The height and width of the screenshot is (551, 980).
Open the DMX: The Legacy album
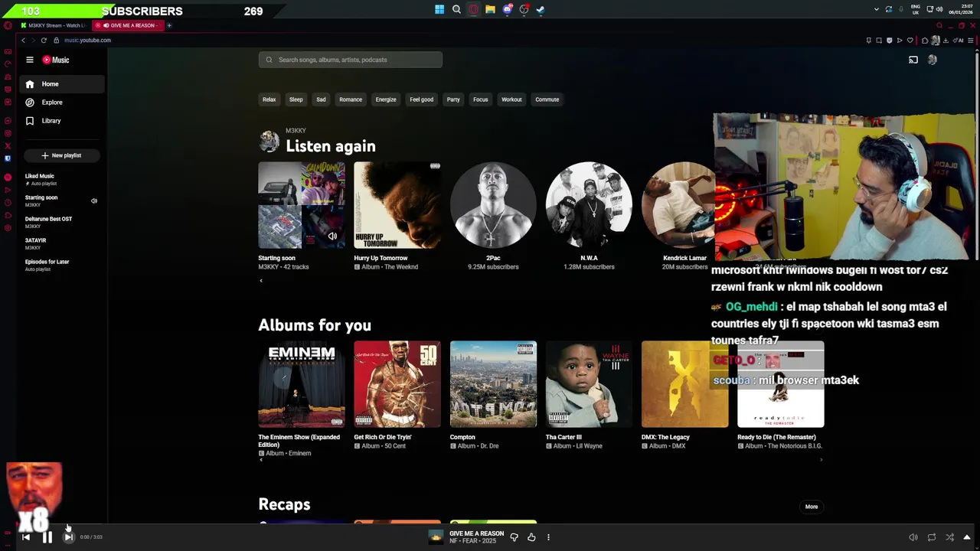click(x=684, y=384)
